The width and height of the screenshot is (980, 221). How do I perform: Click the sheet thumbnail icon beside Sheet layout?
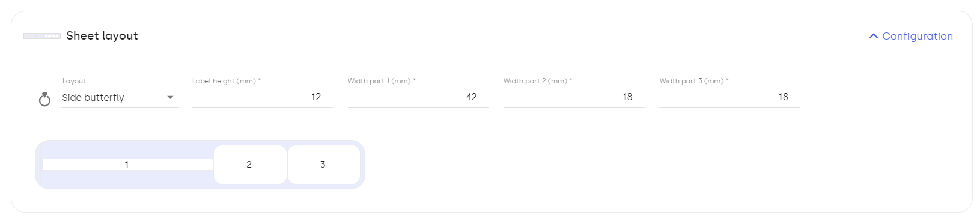[x=41, y=36]
